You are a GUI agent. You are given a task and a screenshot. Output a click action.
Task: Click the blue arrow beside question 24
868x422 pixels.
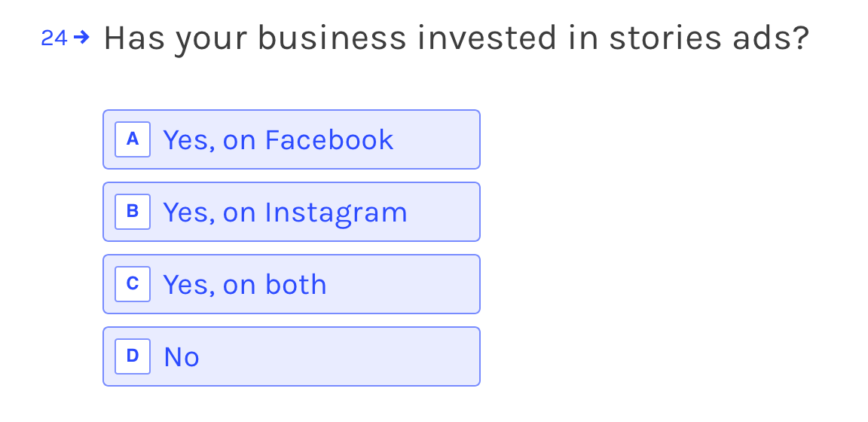[x=81, y=38]
